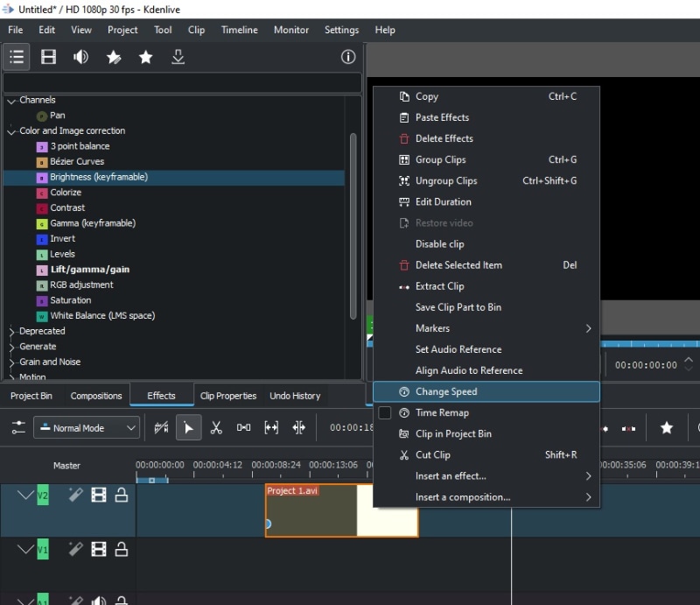Select the Spacer tool
The height and width of the screenshot is (605, 700).
point(243,427)
